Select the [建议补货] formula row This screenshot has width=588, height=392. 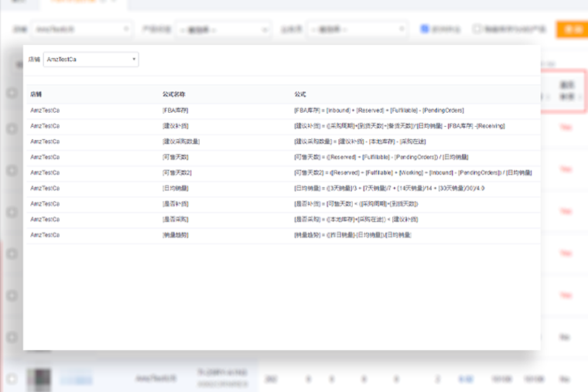click(x=283, y=126)
